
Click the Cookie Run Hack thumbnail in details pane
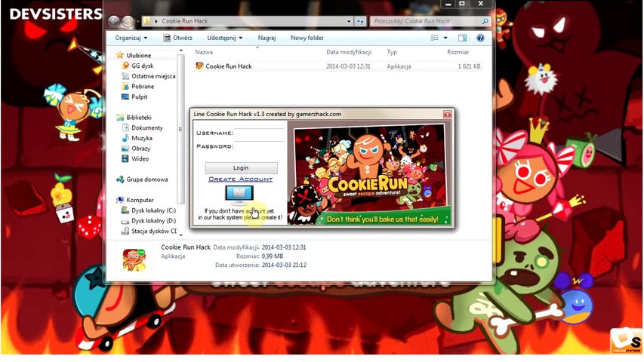134,260
